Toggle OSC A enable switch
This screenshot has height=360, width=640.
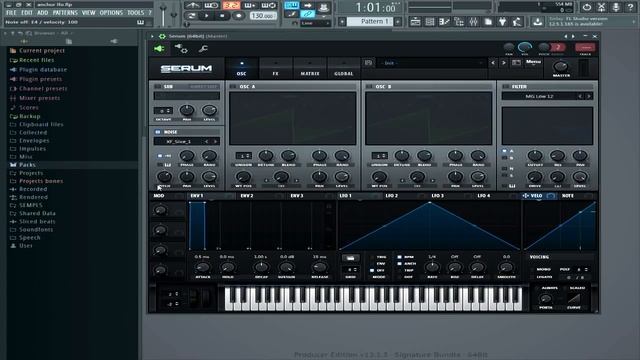click(233, 87)
